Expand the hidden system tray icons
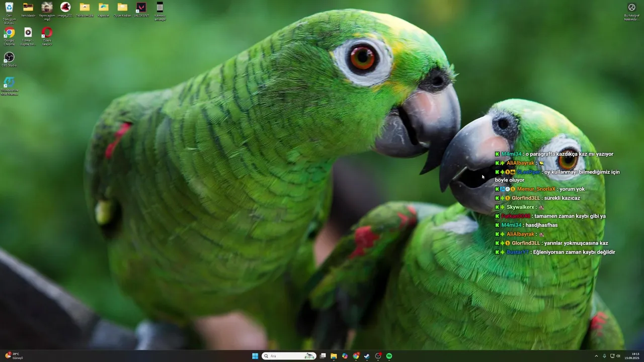The height and width of the screenshot is (362, 644). [x=596, y=356]
